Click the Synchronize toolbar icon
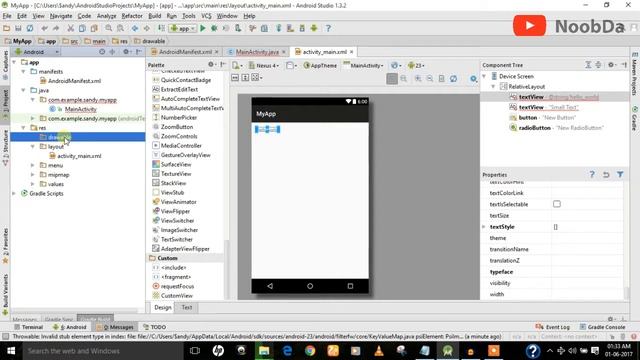The image size is (640, 360). point(30,29)
